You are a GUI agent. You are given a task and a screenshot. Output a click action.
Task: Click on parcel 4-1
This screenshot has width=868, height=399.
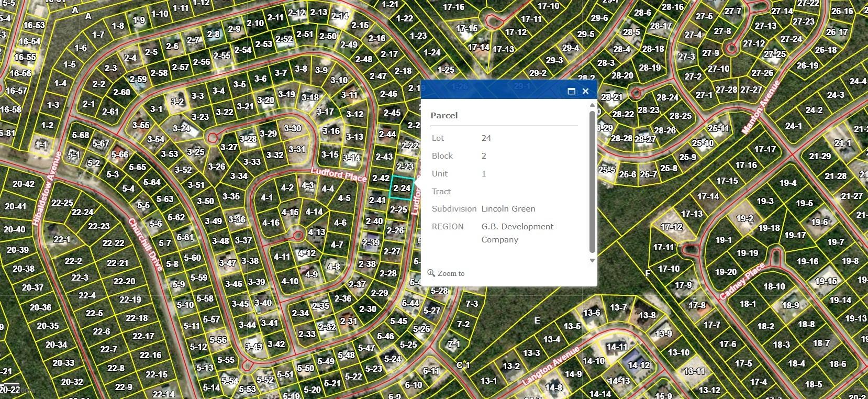click(x=266, y=198)
